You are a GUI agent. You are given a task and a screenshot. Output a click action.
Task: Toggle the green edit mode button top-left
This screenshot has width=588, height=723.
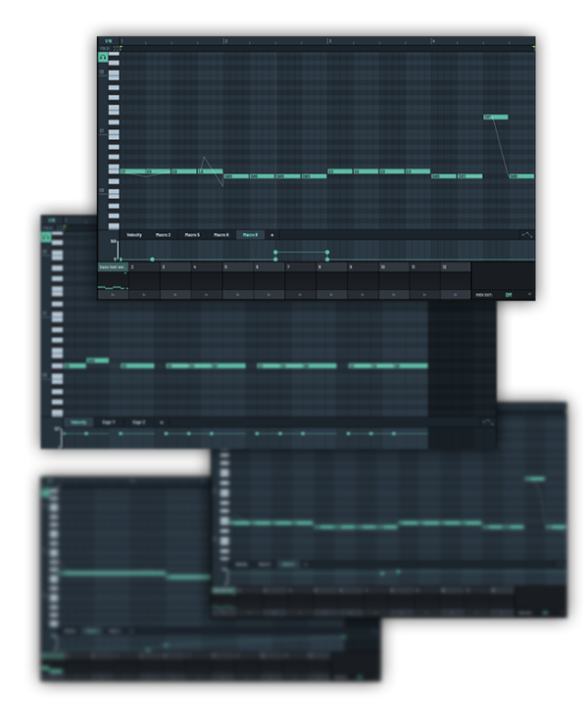click(103, 58)
